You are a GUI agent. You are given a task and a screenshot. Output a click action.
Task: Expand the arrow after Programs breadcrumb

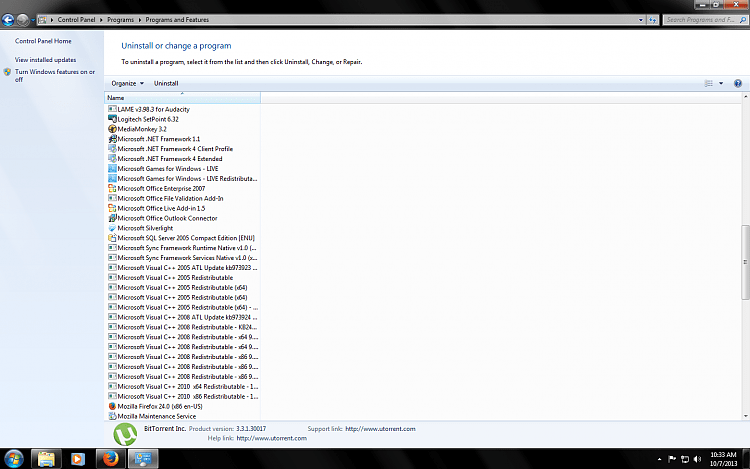tap(140, 20)
